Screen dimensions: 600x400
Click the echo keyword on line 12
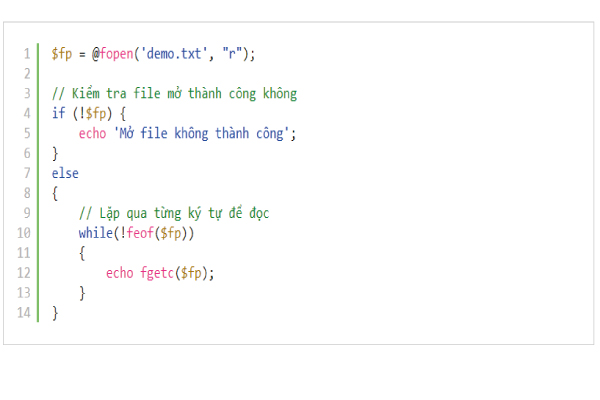(x=119, y=273)
